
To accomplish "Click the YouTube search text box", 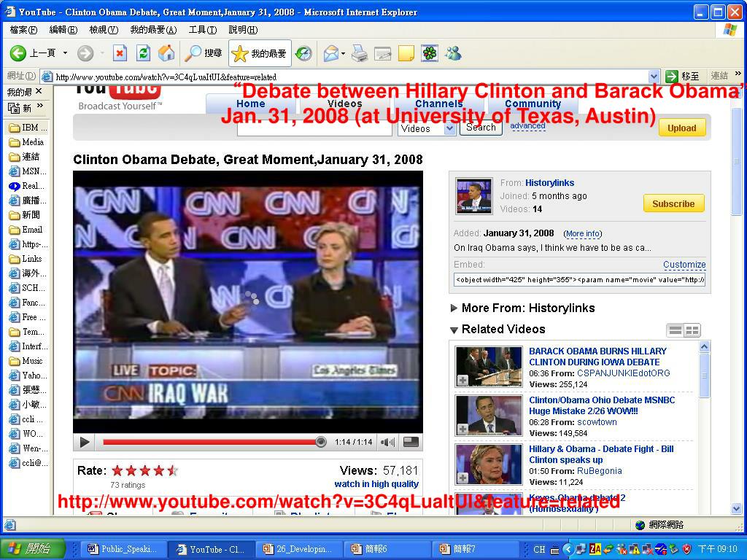I will tap(314, 128).
